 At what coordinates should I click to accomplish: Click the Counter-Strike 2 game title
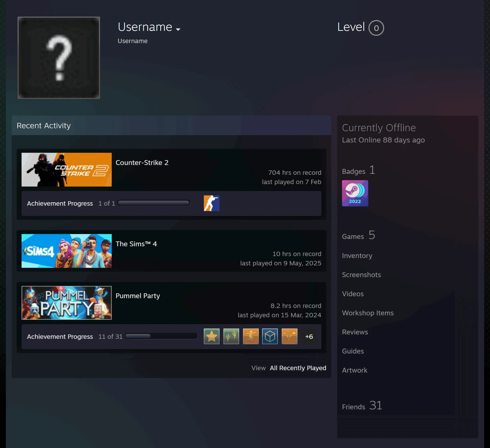[x=142, y=162]
